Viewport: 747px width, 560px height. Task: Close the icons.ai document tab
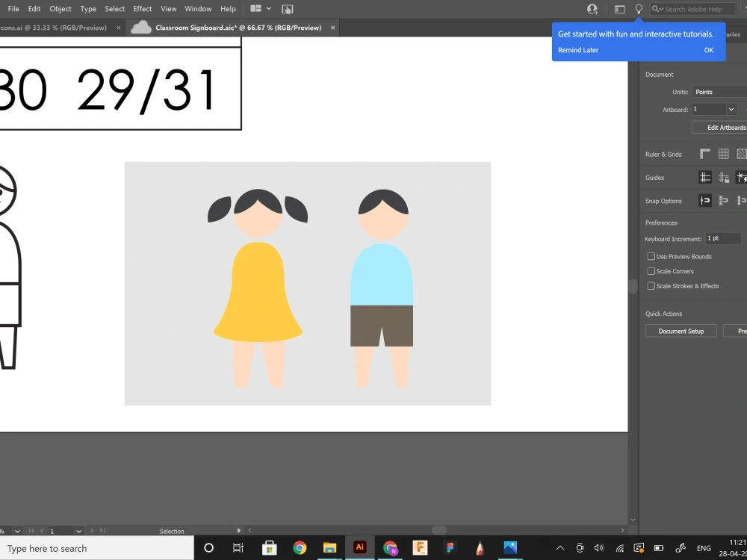(119, 28)
